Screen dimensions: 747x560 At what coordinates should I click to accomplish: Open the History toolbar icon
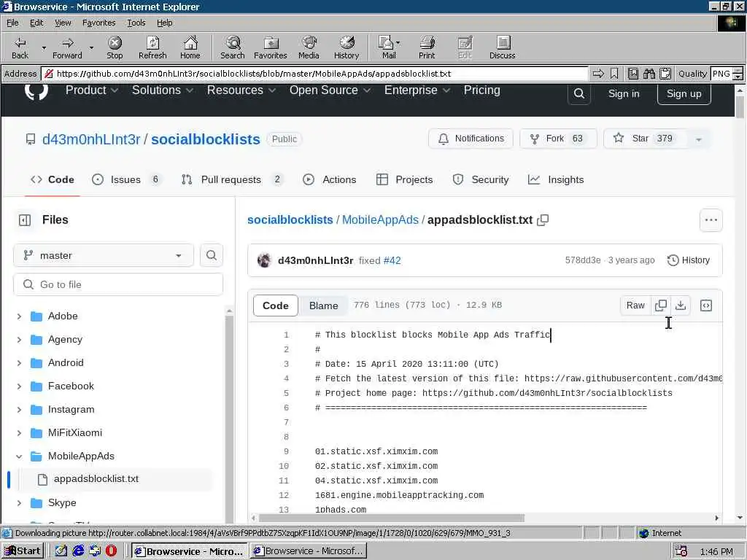(347, 47)
